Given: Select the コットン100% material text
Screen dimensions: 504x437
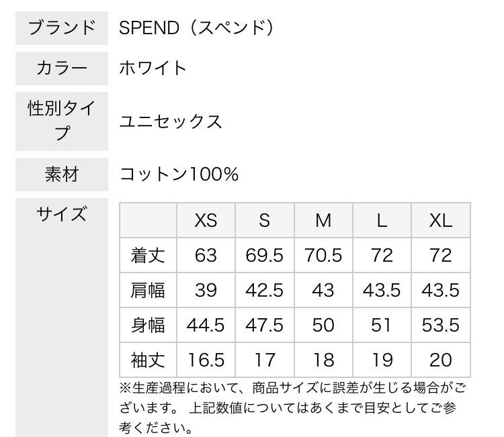Looking at the screenshot, I should (x=179, y=175).
